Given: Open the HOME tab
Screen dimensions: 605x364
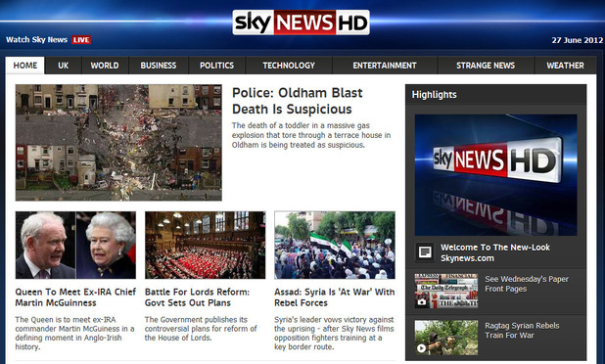Looking at the screenshot, I should click(25, 66).
